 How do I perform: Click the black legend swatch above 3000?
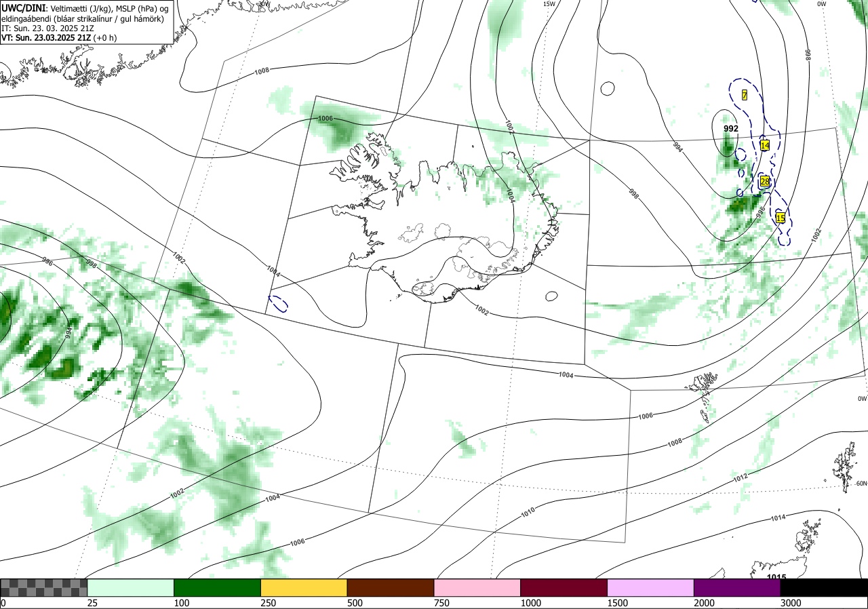[x=824, y=587]
